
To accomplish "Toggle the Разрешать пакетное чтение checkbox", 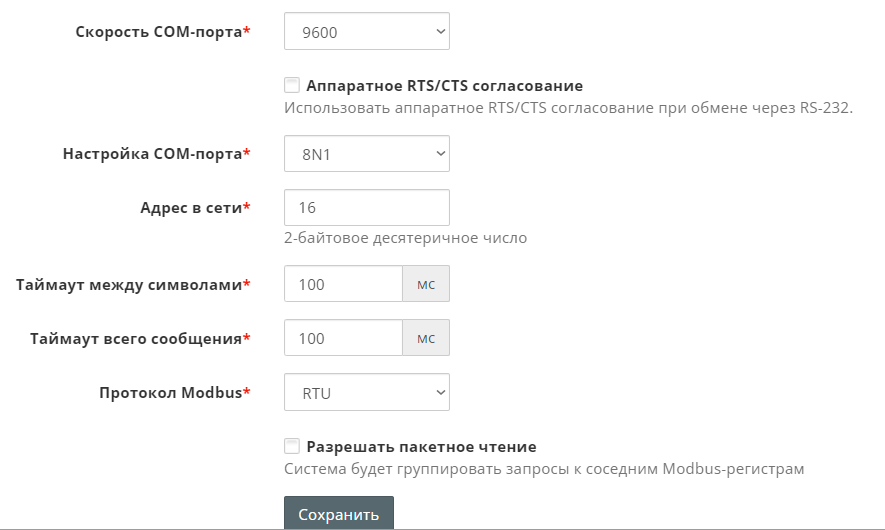I will (292, 446).
